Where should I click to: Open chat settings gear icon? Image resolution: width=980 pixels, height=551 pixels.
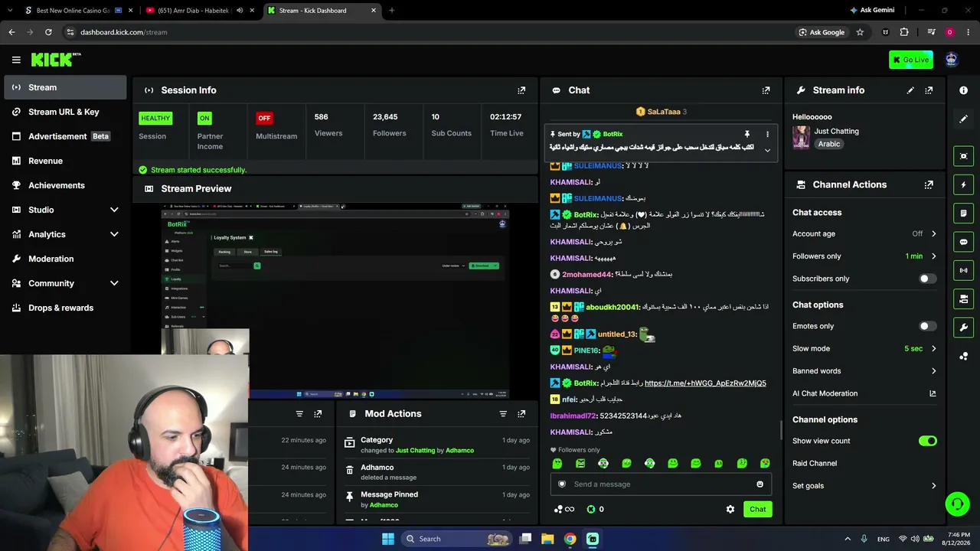click(730, 510)
